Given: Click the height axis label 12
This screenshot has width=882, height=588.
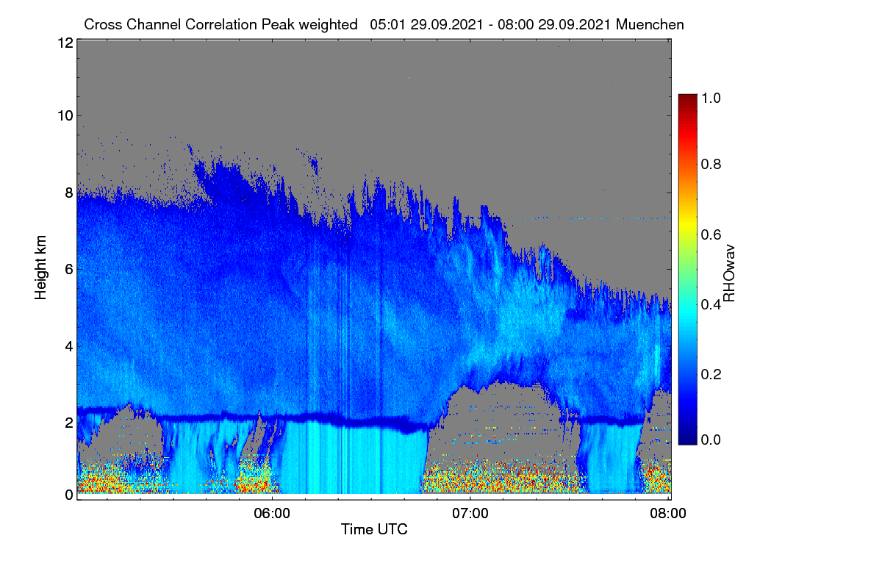Looking at the screenshot, I should (65, 43).
